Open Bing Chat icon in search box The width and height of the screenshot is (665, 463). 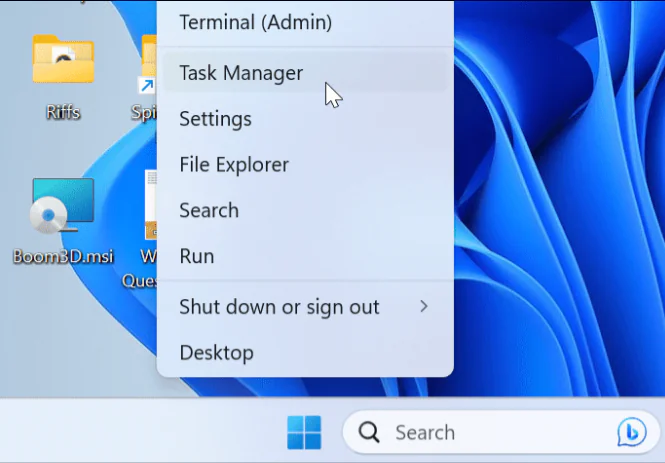pyautogui.click(x=631, y=432)
